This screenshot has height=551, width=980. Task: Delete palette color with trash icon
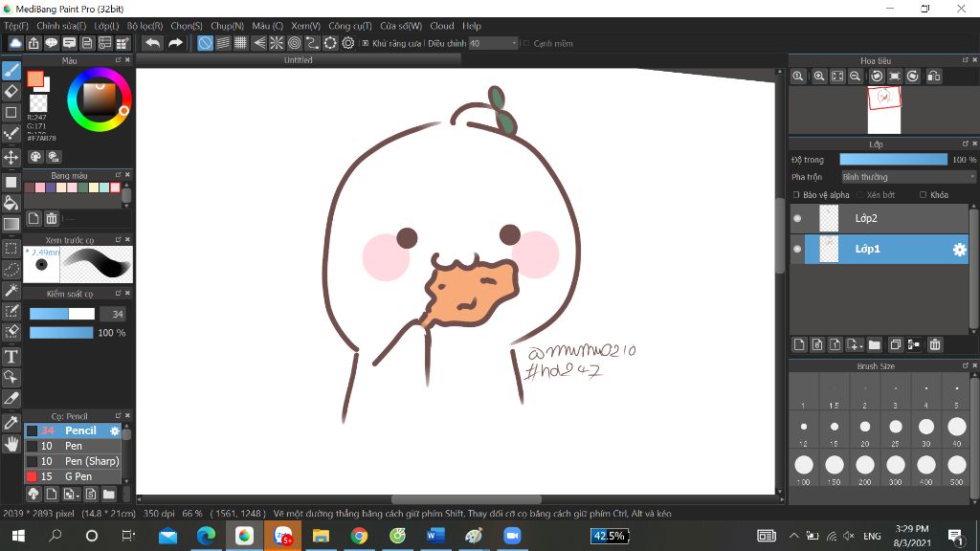tap(52, 218)
